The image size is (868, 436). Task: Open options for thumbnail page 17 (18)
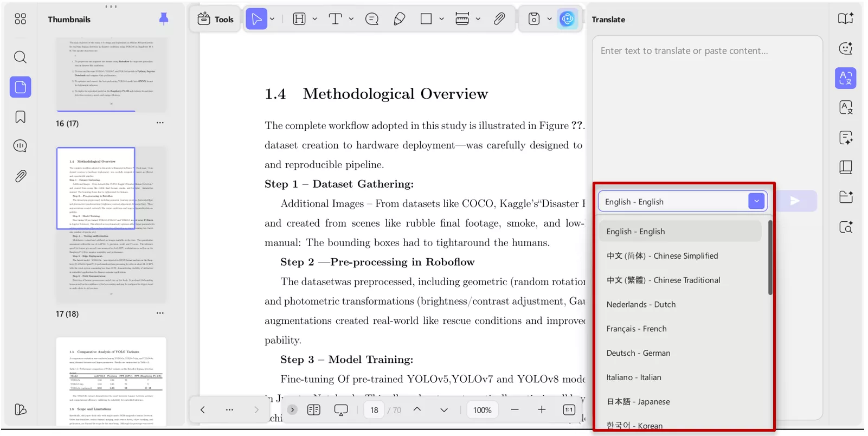pyautogui.click(x=160, y=313)
